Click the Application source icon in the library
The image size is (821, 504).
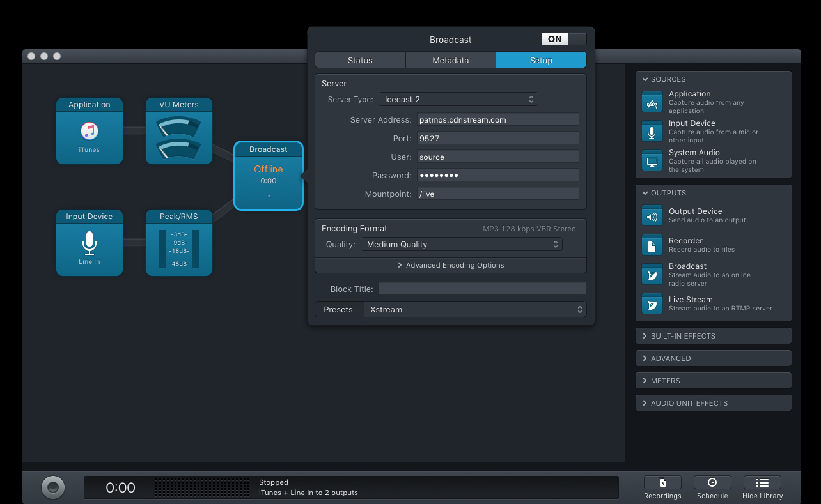tap(652, 102)
